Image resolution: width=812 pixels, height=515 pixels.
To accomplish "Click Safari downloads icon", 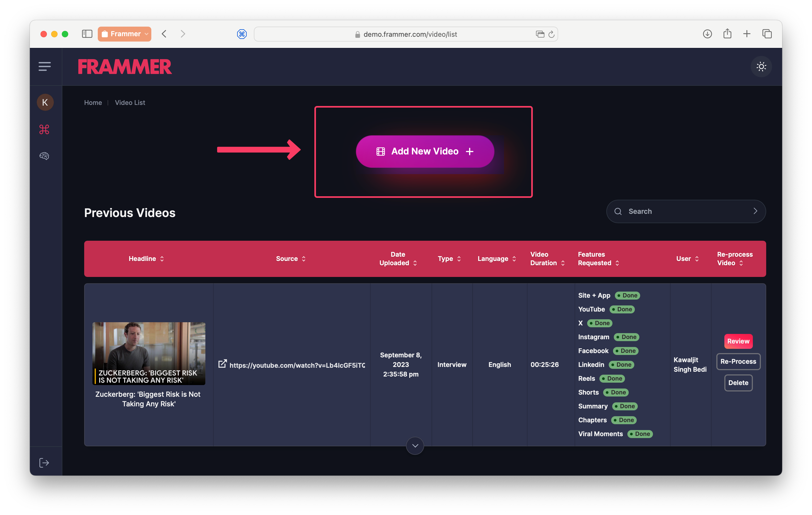I will pos(707,34).
